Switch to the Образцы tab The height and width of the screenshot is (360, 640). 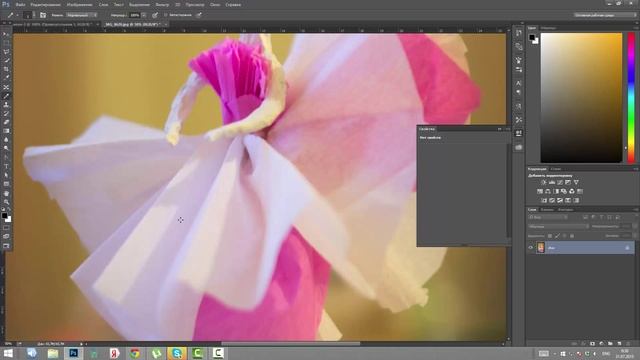tap(548, 28)
